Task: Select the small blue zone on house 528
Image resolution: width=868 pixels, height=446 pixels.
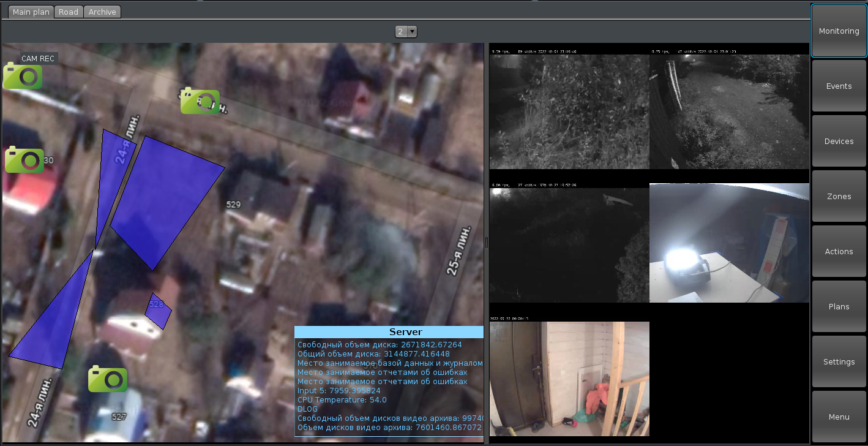Action: 159,311
